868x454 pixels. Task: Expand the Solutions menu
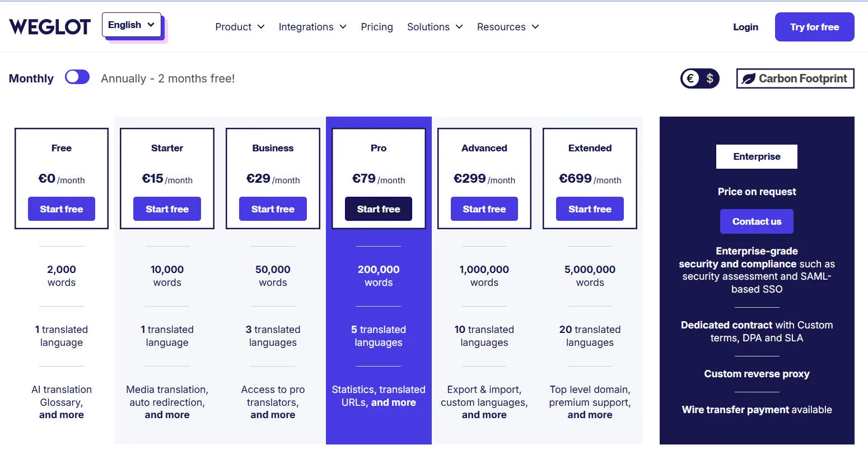(435, 27)
